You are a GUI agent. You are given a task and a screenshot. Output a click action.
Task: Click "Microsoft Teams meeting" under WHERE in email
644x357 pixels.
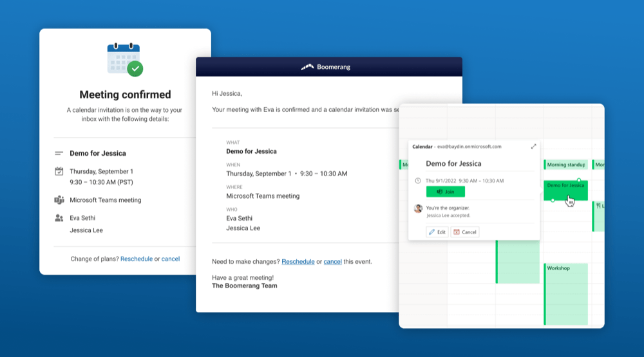[263, 196]
